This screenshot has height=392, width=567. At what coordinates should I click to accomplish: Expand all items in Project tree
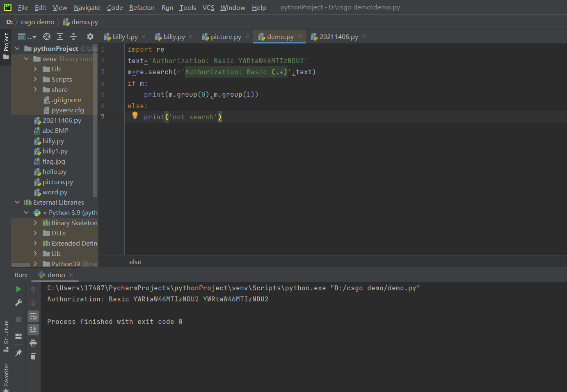(x=60, y=36)
